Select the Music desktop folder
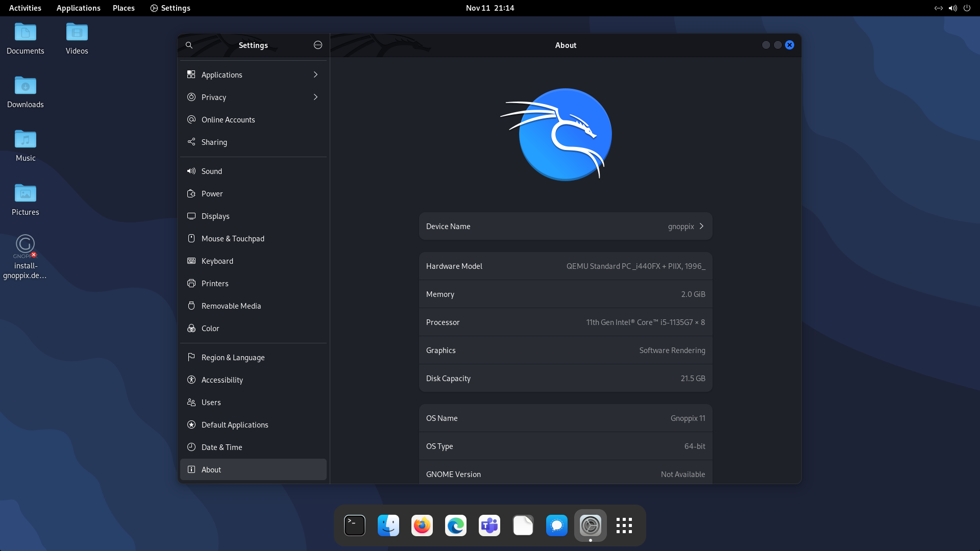 [x=26, y=146]
